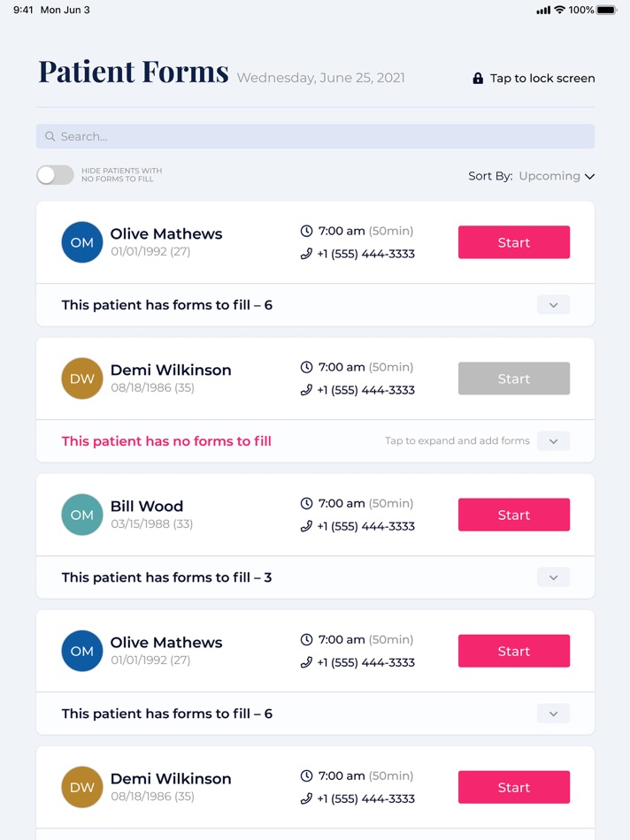Screen dimensions: 630x840
Task: Click the search magnifier icon
Action: pyautogui.click(x=50, y=135)
